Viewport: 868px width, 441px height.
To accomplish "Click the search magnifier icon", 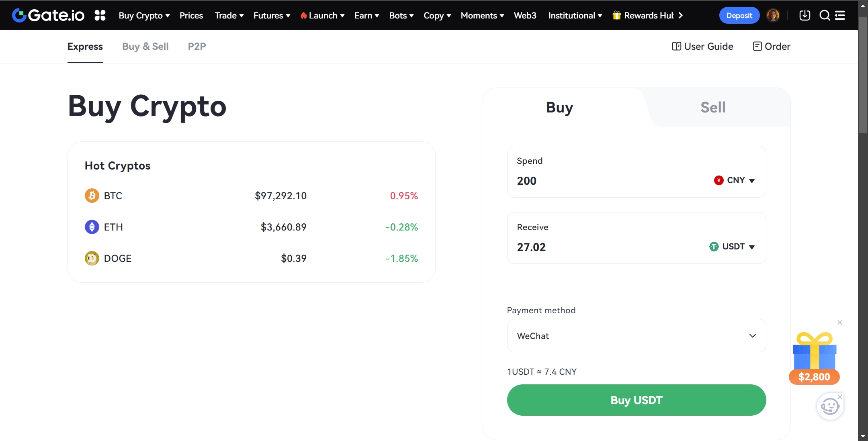I will coord(825,15).
